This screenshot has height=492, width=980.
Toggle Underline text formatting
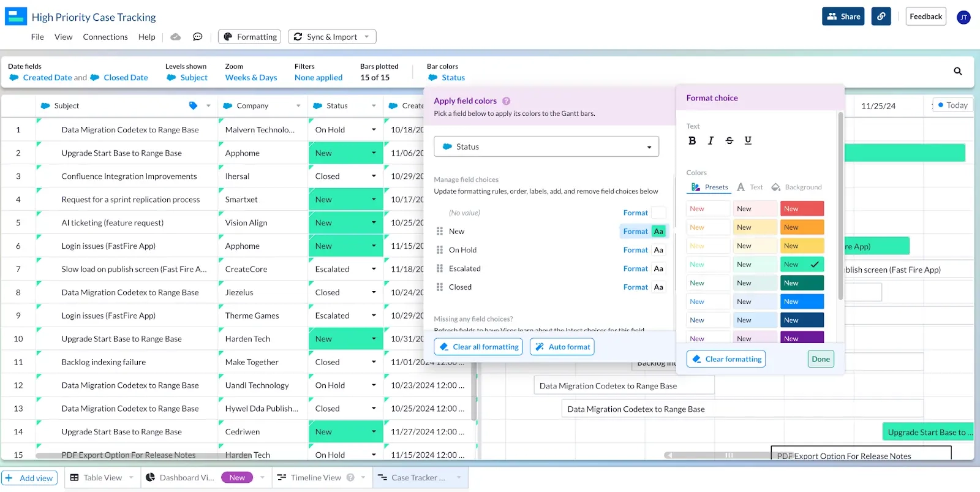point(748,141)
